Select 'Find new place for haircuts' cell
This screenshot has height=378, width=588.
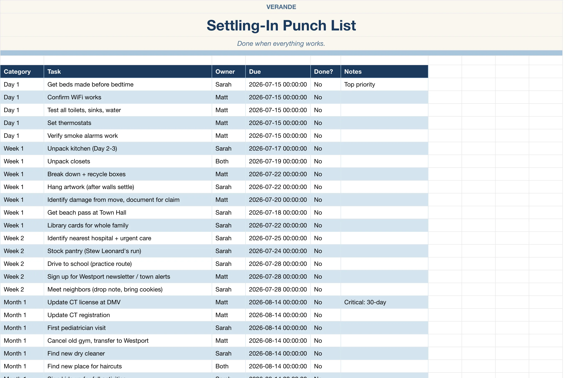coord(128,366)
